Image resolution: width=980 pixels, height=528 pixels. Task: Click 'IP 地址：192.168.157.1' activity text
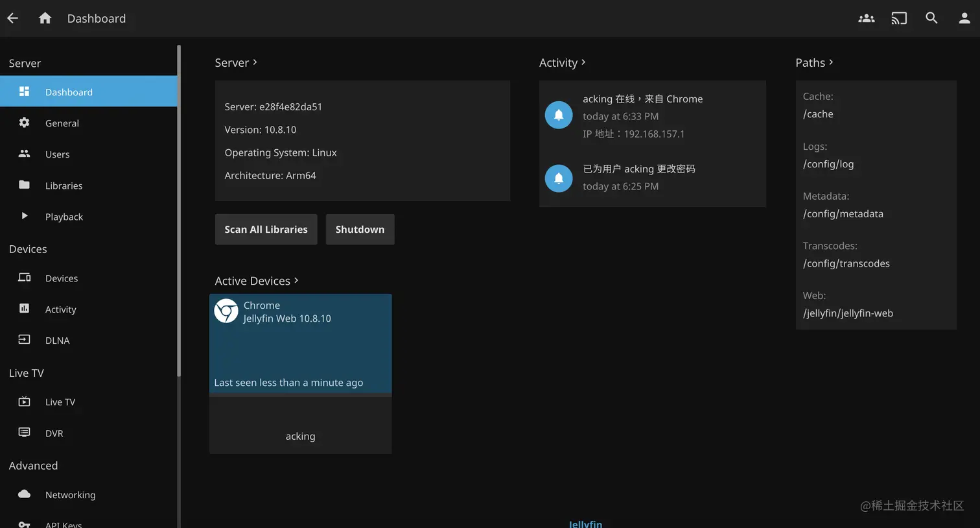pos(634,134)
